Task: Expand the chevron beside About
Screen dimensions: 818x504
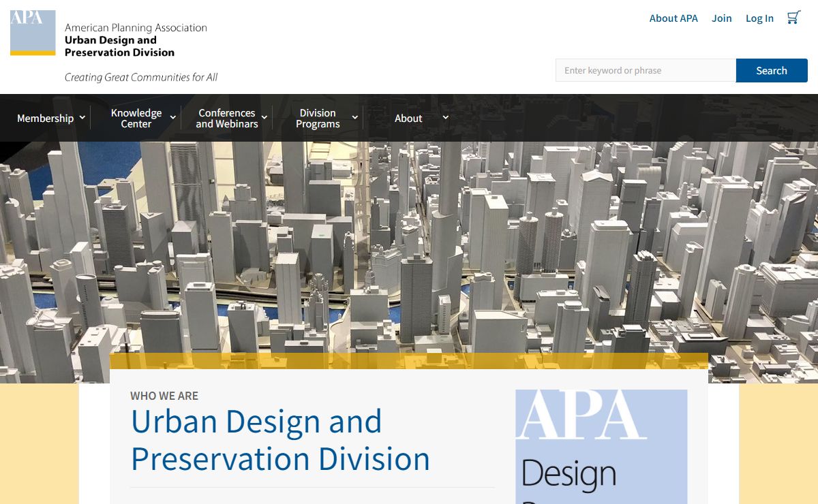Action: 446,117
